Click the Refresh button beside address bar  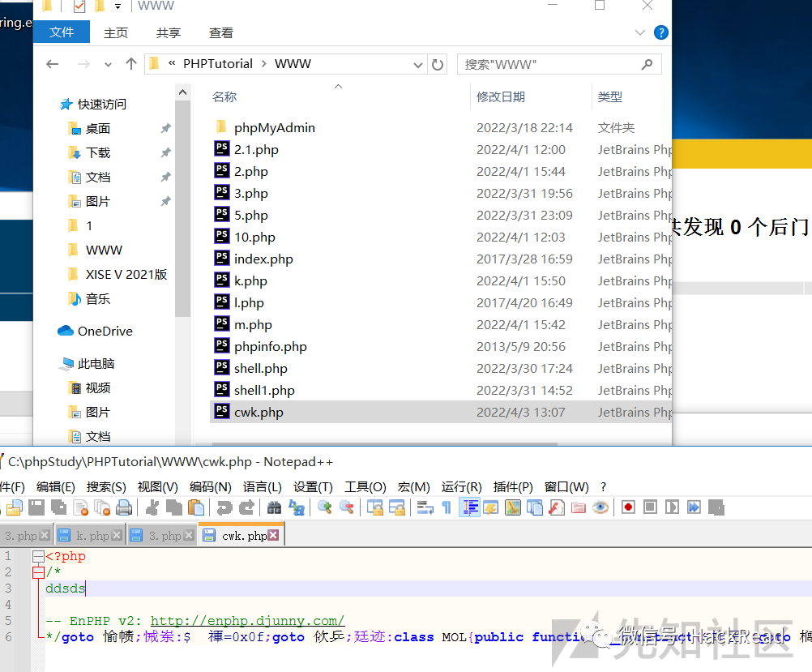point(438,65)
